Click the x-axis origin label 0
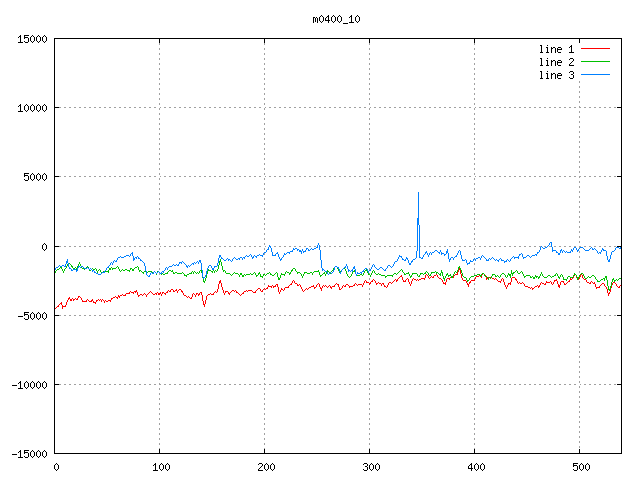 (56, 467)
